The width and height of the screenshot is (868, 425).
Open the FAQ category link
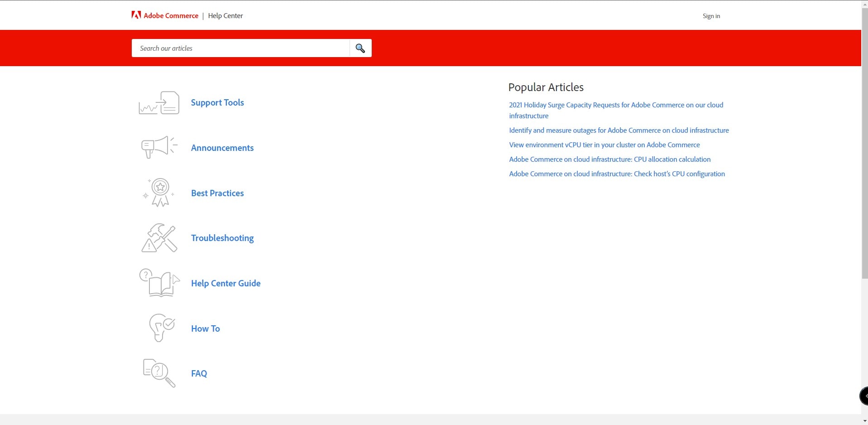(x=199, y=373)
